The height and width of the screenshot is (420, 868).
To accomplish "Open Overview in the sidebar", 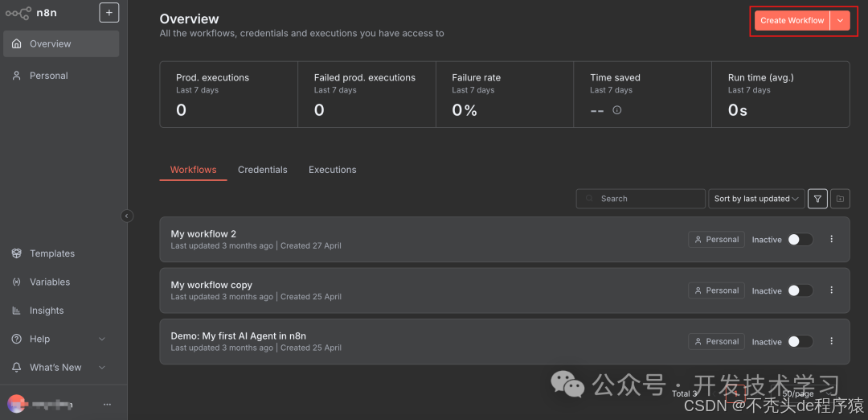I will (x=61, y=43).
